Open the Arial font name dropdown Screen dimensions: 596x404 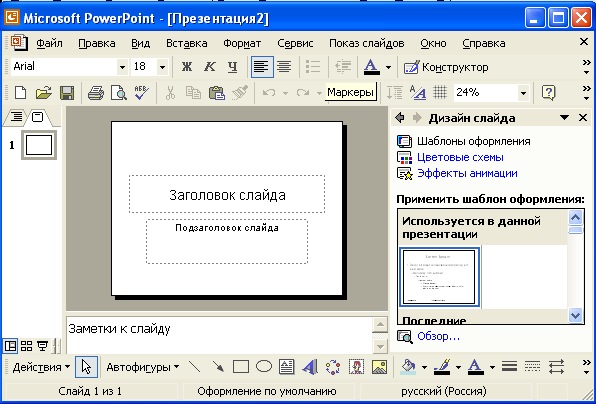coord(122,68)
